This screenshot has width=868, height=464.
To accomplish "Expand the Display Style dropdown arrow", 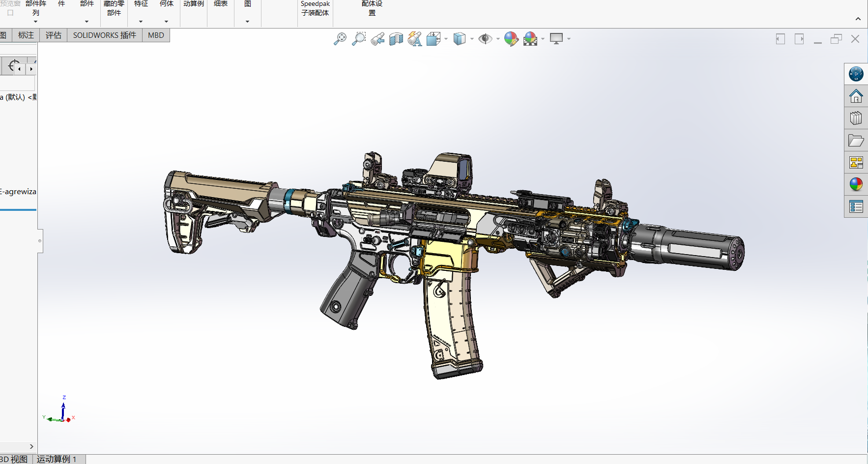I will (472, 39).
